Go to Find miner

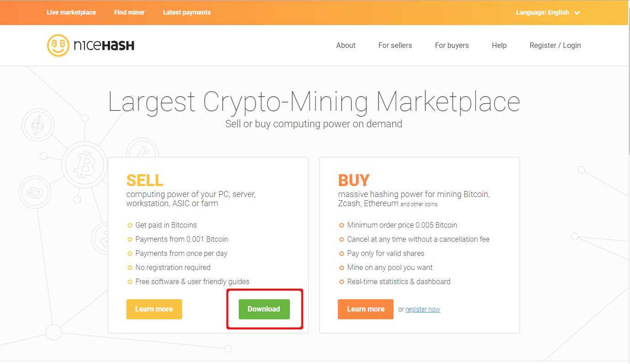pyautogui.click(x=129, y=12)
